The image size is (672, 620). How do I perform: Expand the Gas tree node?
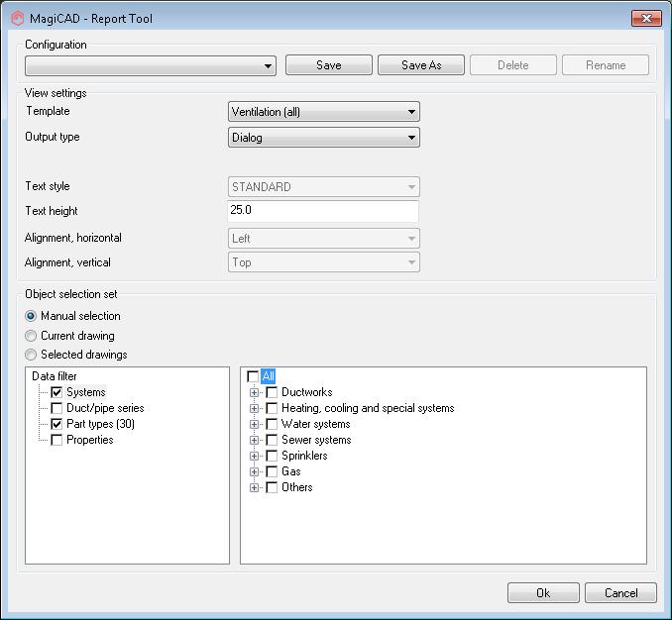click(x=254, y=471)
